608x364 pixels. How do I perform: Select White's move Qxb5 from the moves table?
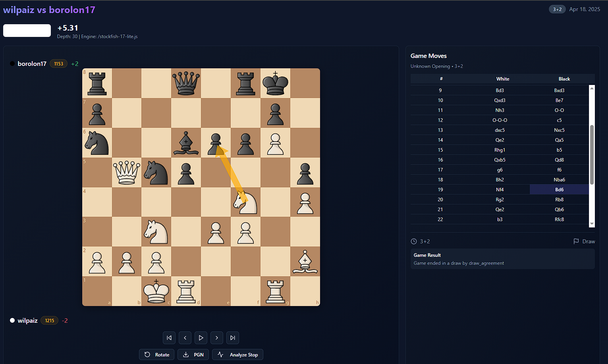(x=500, y=160)
